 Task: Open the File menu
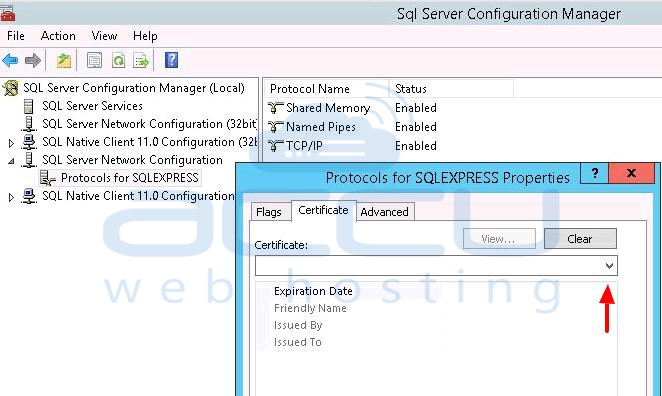(16, 36)
